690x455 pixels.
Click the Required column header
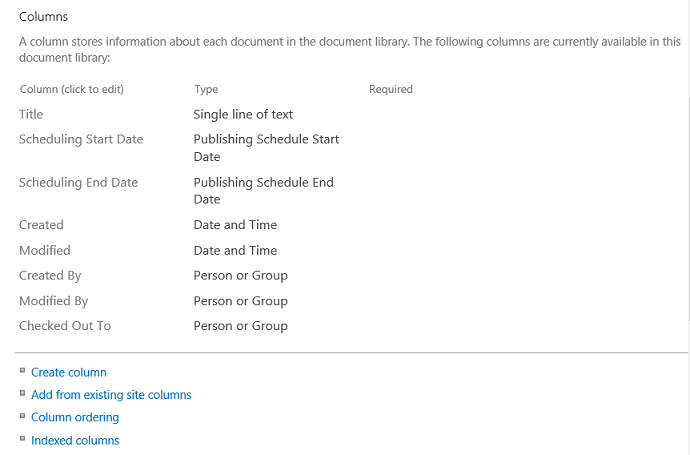tap(390, 89)
